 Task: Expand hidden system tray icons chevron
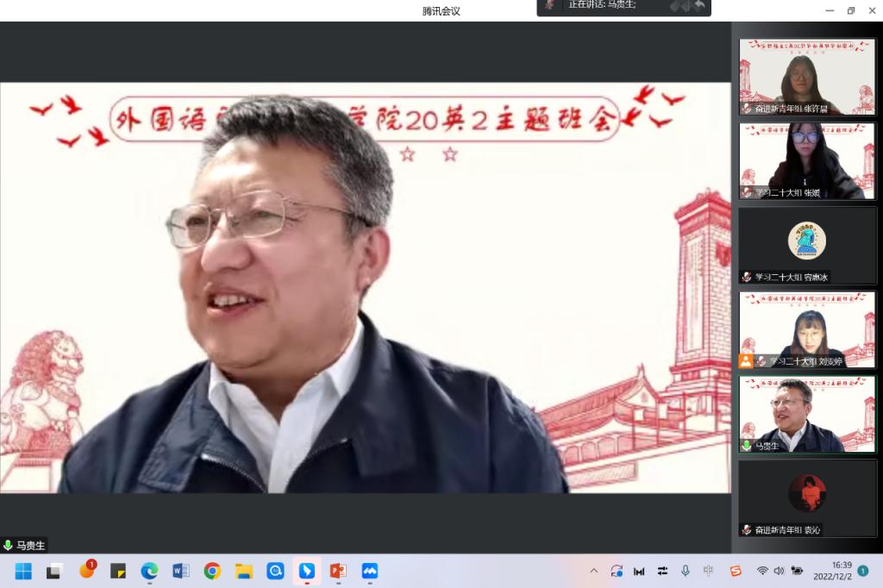[x=594, y=571]
